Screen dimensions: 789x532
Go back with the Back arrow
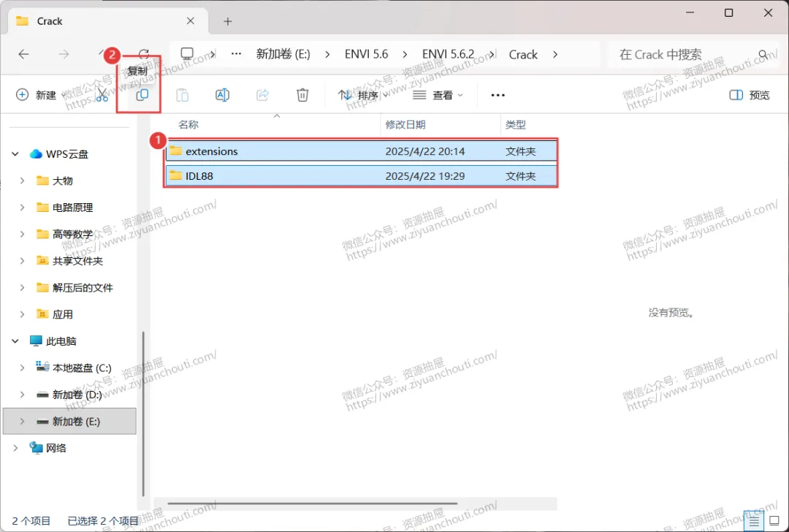click(23, 54)
